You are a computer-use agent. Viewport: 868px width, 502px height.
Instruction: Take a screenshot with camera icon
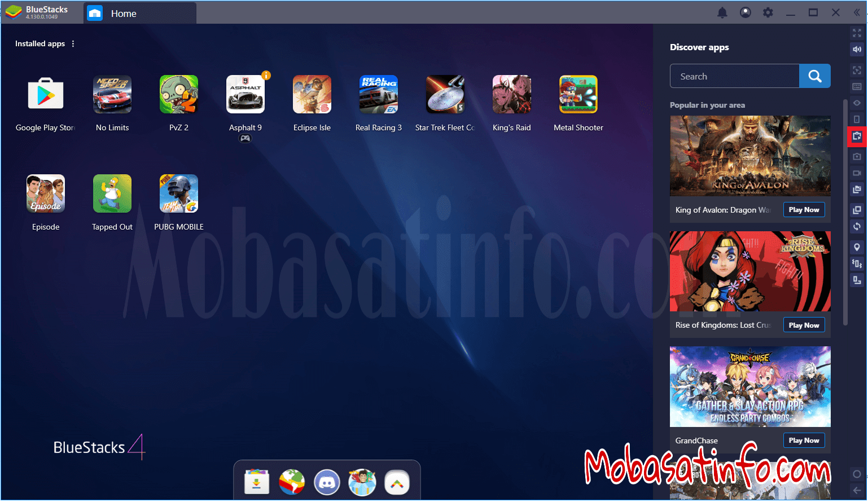point(857,157)
